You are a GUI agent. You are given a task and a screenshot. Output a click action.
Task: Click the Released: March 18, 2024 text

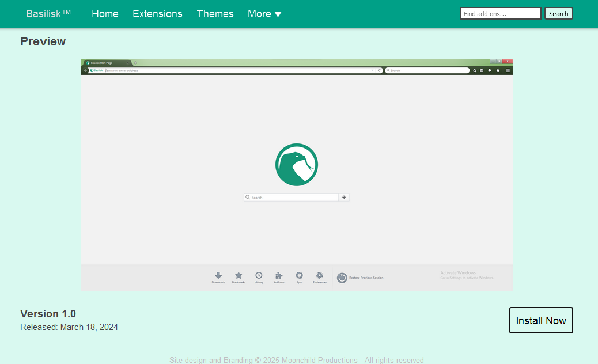(69, 327)
